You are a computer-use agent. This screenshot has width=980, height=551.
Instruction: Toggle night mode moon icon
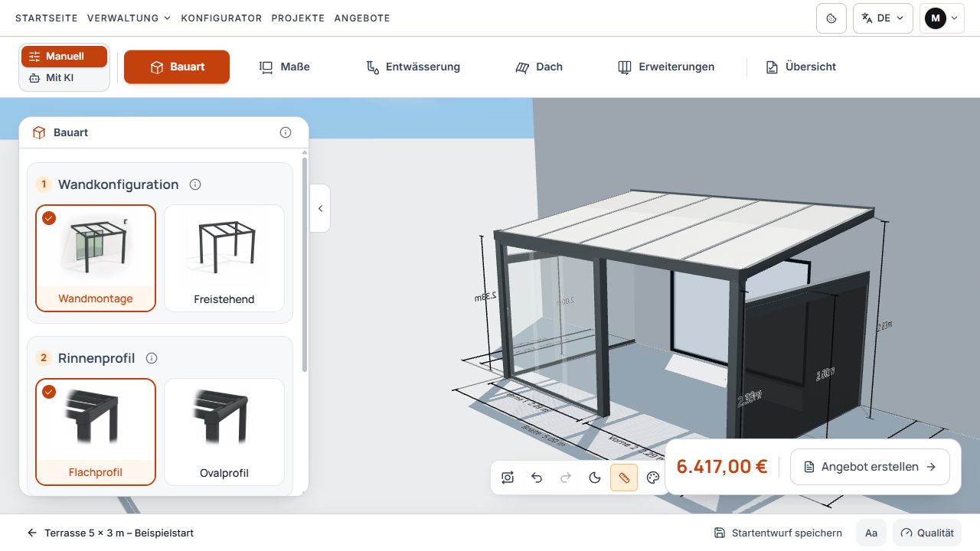595,478
